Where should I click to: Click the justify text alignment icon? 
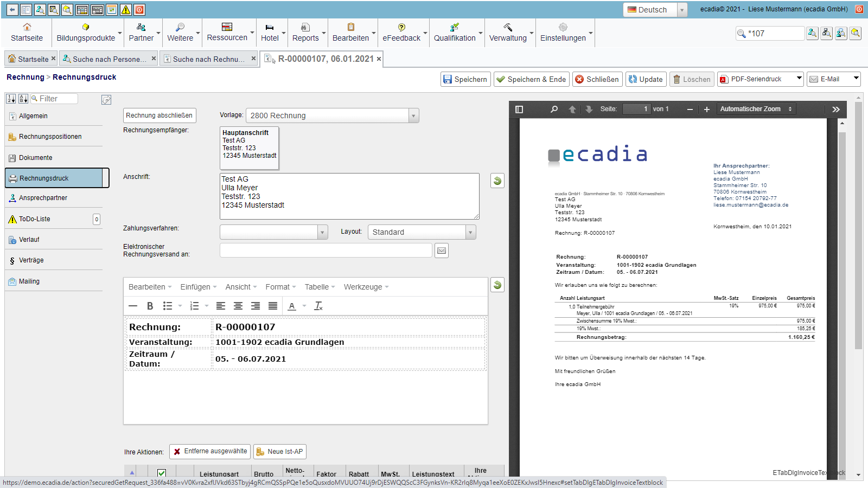tap(273, 306)
